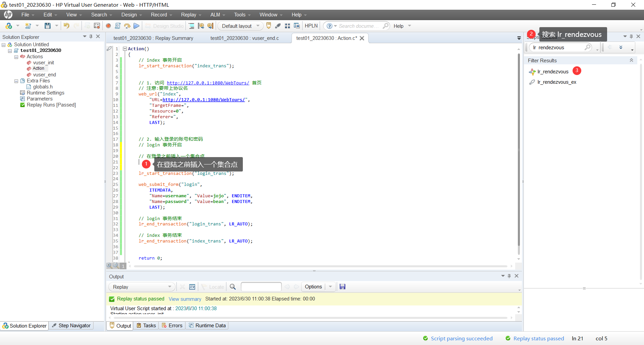644x345 pixels.
Task: Pin the Output panel
Action: [x=509, y=276]
